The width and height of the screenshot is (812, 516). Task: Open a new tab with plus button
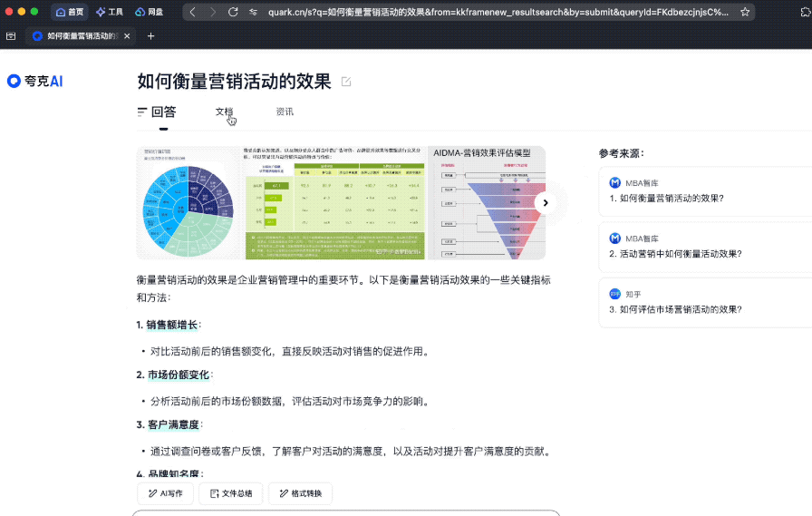click(150, 36)
